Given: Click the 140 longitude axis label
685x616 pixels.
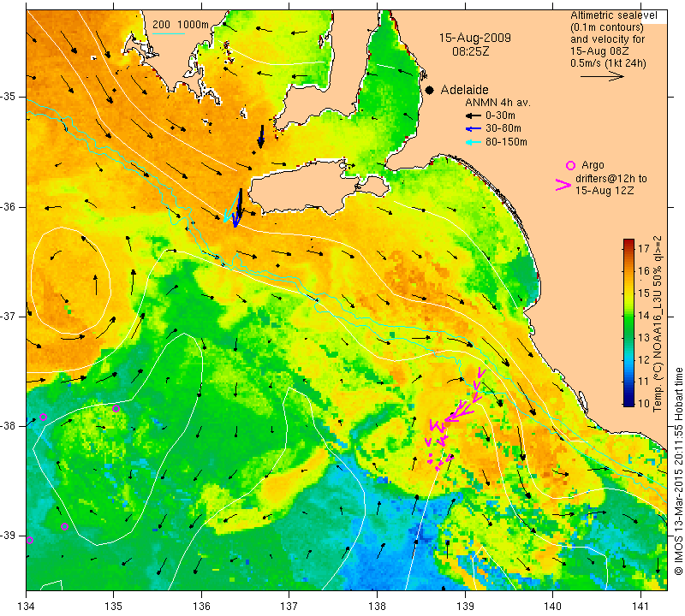Looking at the screenshot, I should (552, 607).
